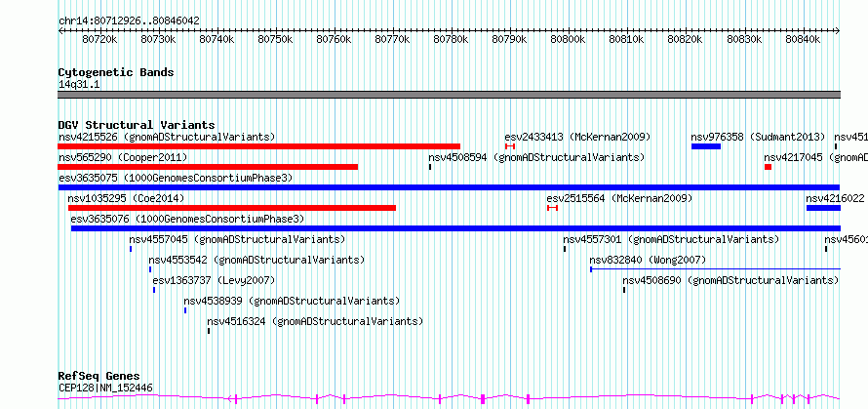The image size is (868, 409).
Task: Open the nsv4215526 gnomAD red variant bar
Action: [258, 146]
